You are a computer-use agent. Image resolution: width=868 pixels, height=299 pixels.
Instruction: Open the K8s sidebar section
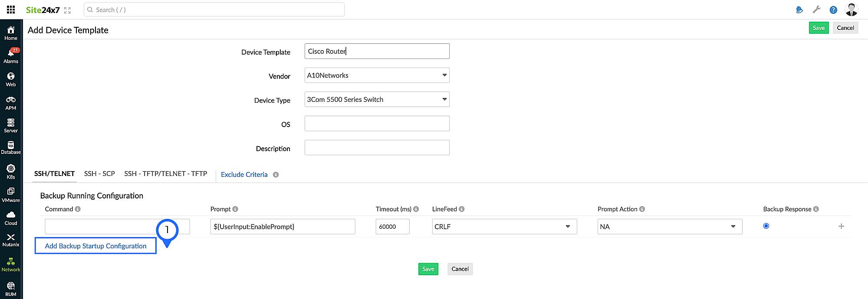pos(11,171)
